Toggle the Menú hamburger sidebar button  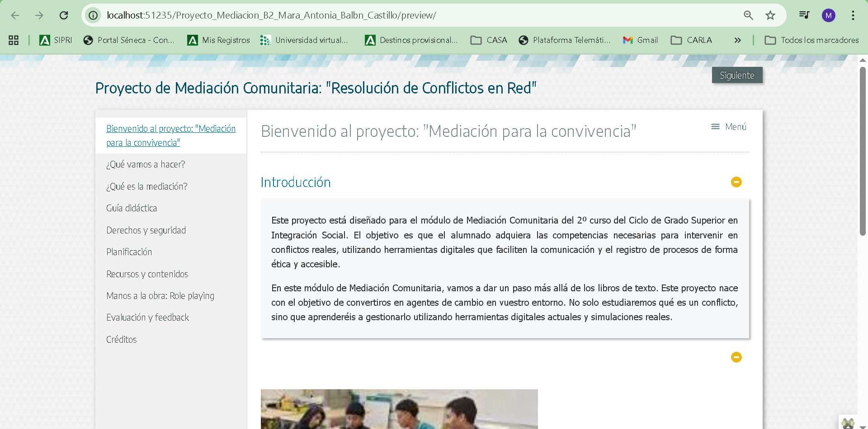[728, 127]
